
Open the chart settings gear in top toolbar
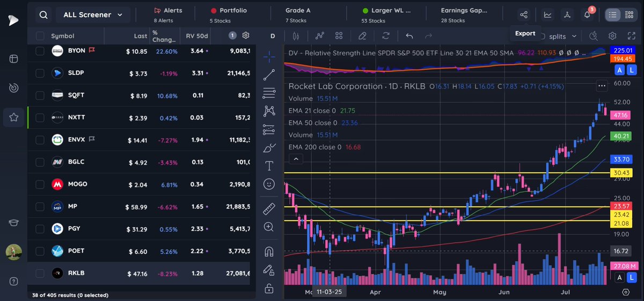tap(612, 36)
